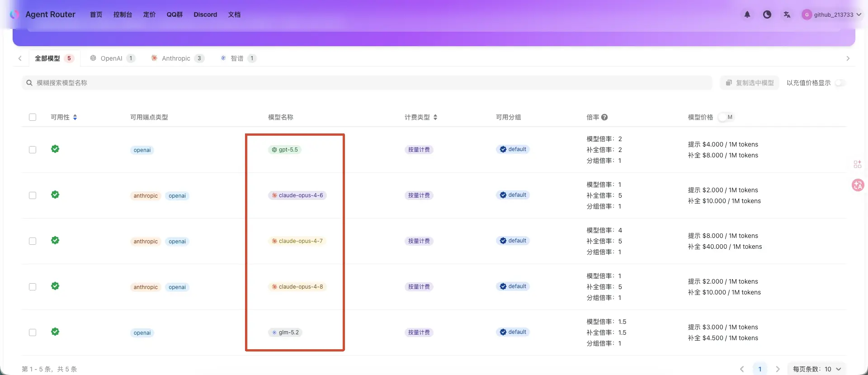The height and width of the screenshot is (375, 868).
Task: Open 控制台 in the top navigation
Action: (123, 14)
